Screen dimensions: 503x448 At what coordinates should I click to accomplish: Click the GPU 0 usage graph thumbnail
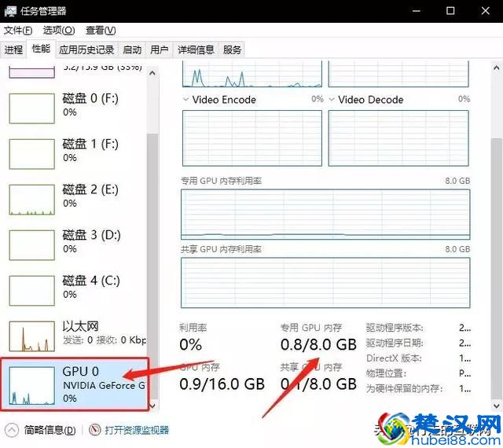point(31,386)
